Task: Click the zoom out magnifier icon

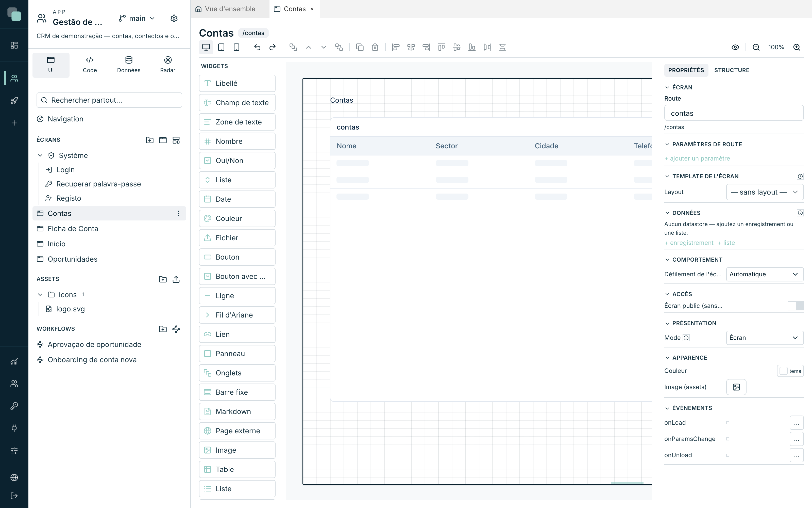Action: (x=756, y=47)
